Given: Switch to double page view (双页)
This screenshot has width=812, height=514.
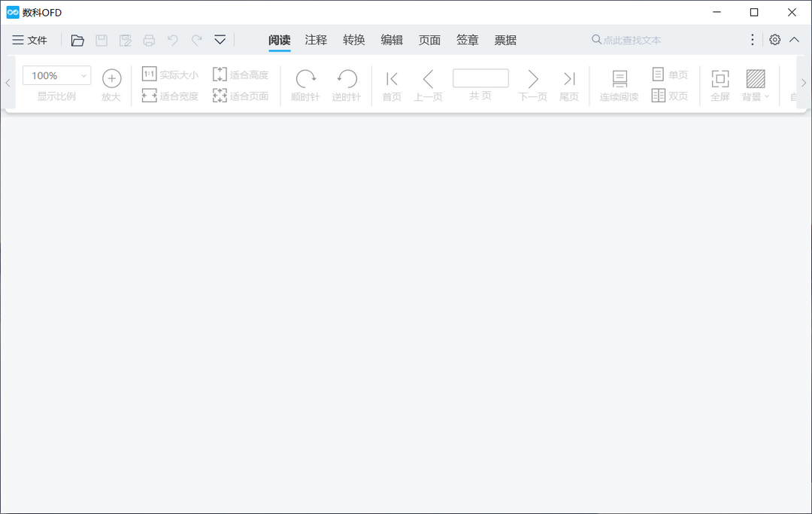Looking at the screenshot, I should point(670,96).
